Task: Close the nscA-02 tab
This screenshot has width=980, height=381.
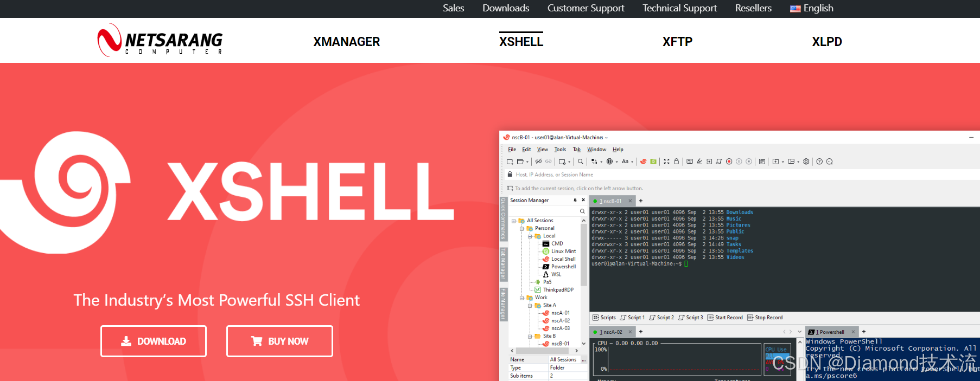Action: pos(631,332)
